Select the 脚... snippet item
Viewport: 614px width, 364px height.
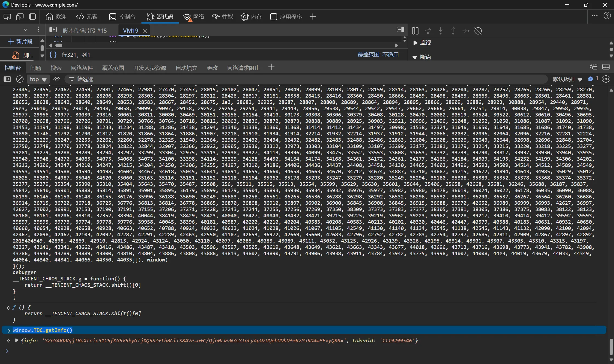click(x=23, y=55)
